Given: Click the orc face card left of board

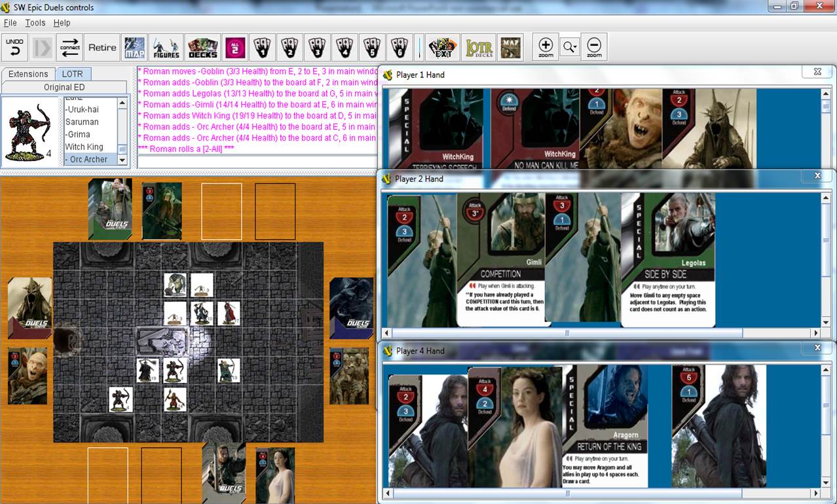Looking at the screenshot, I should click(28, 376).
